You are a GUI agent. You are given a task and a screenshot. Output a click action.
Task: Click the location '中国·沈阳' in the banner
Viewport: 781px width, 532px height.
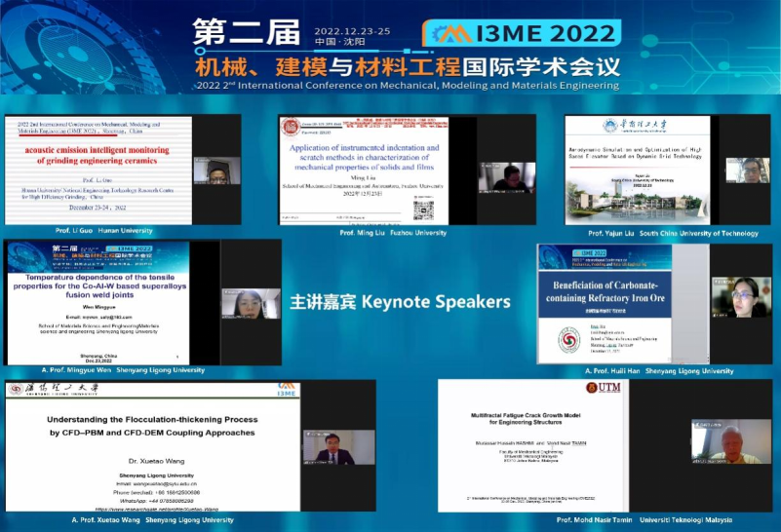339,41
